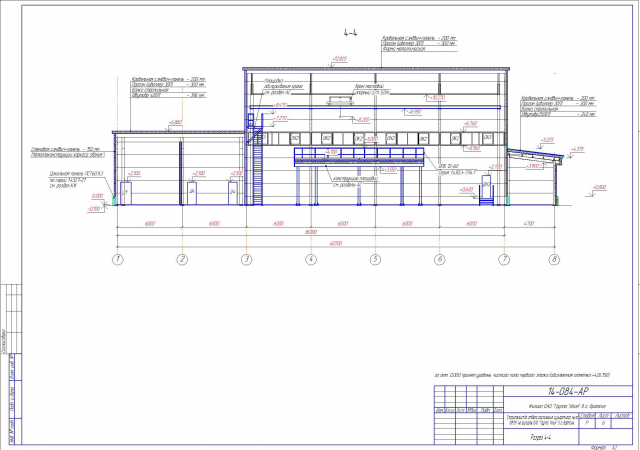
Task: Select the roof elevation mark "+12.825"
Action: pyautogui.click(x=339, y=59)
